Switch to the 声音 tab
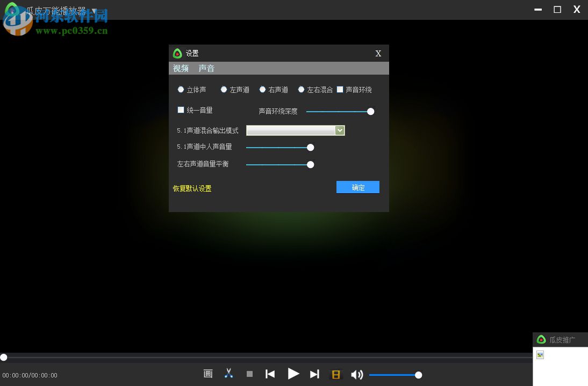The width and height of the screenshot is (588, 386). point(206,68)
